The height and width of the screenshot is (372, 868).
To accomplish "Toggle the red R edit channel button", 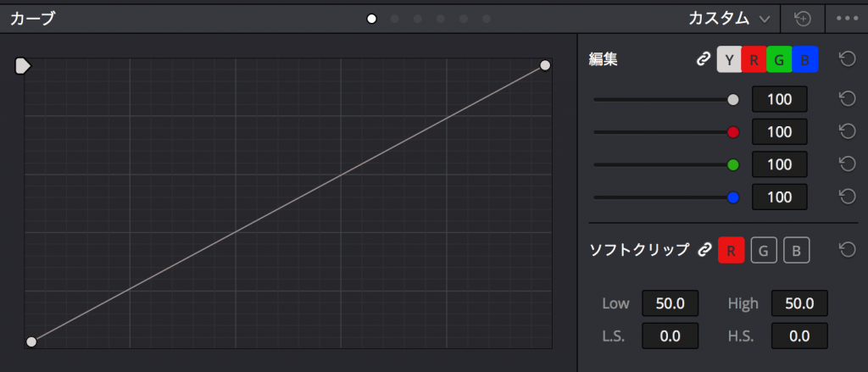I will [754, 59].
